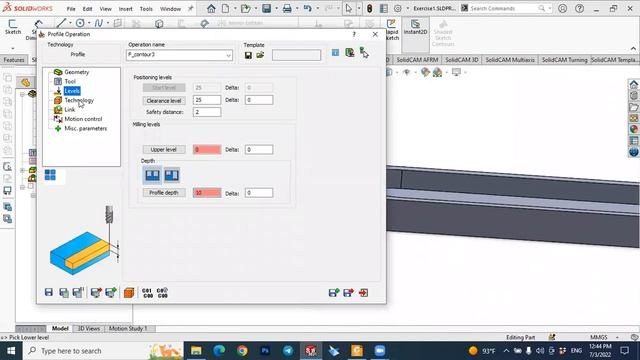Image resolution: width=640 pixels, height=360 pixels.
Task: Open the Geometry page in operation tree
Action: (x=76, y=72)
